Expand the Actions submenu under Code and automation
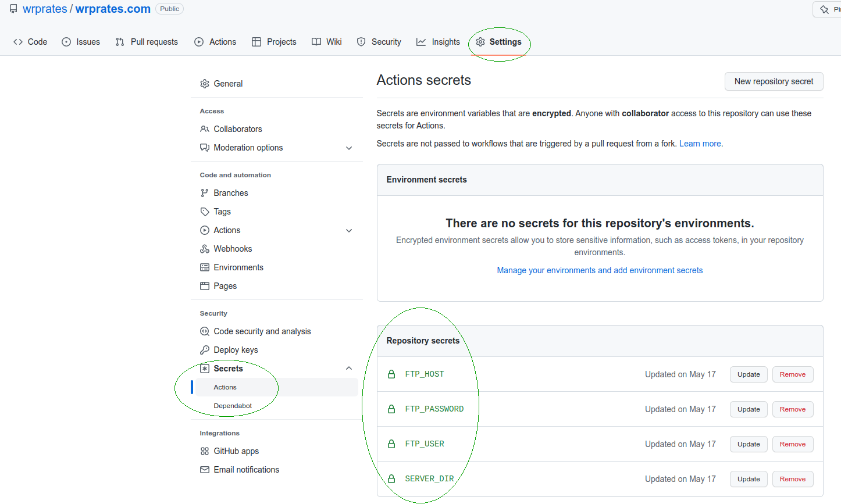The image size is (841, 504). click(349, 231)
